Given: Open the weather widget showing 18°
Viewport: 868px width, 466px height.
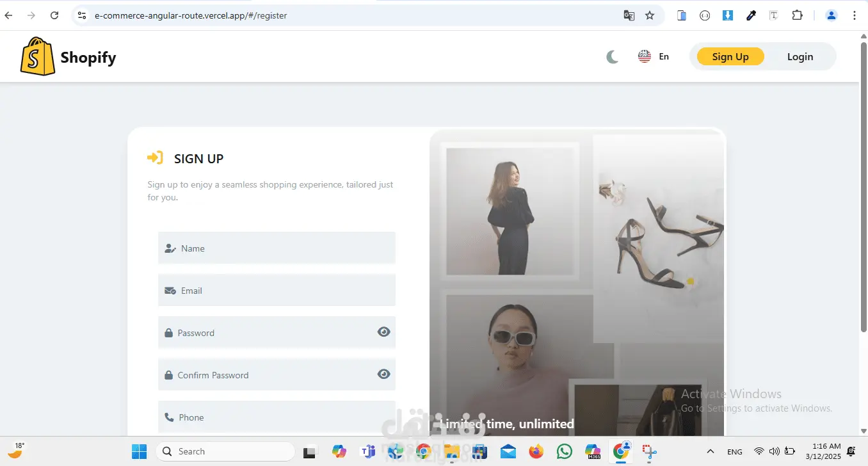Looking at the screenshot, I should tap(15, 450).
